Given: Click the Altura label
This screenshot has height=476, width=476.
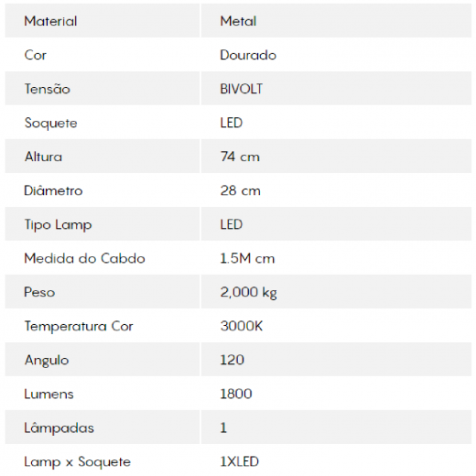Looking at the screenshot, I should pos(43,157).
